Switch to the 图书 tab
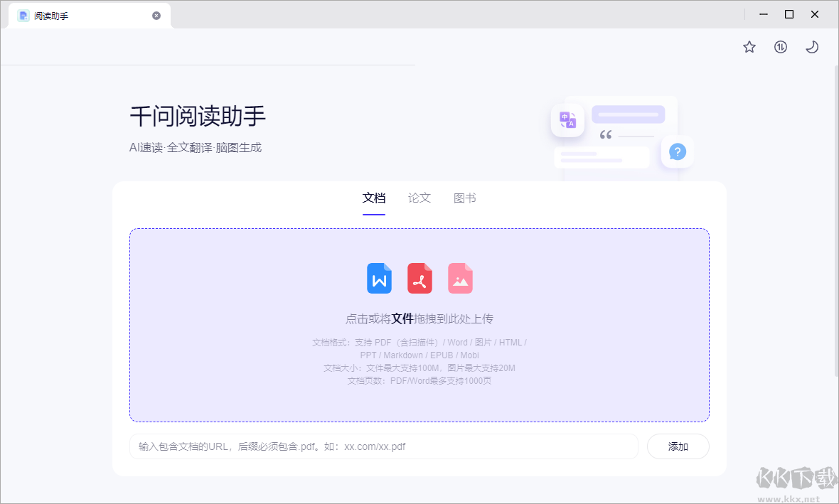The height and width of the screenshot is (504, 839). pyautogui.click(x=464, y=198)
